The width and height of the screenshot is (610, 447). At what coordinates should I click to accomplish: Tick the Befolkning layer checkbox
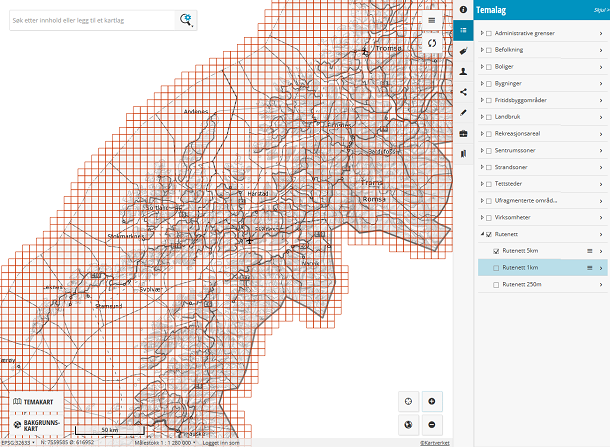point(489,50)
